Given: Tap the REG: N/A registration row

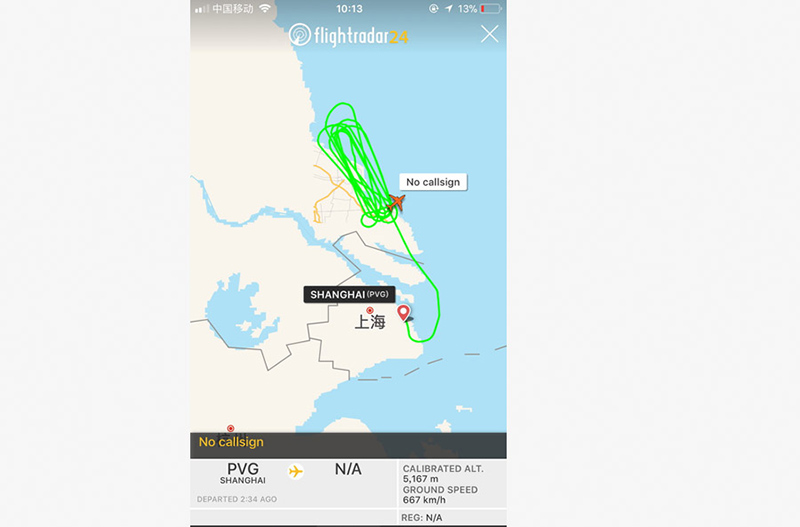Looking at the screenshot, I should [x=421, y=518].
